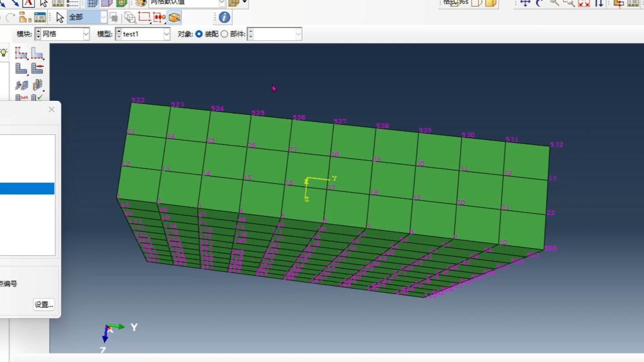This screenshot has height=362, width=644.
Task: Click the Verify Mesh checkmark tool
Action: [37, 97]
